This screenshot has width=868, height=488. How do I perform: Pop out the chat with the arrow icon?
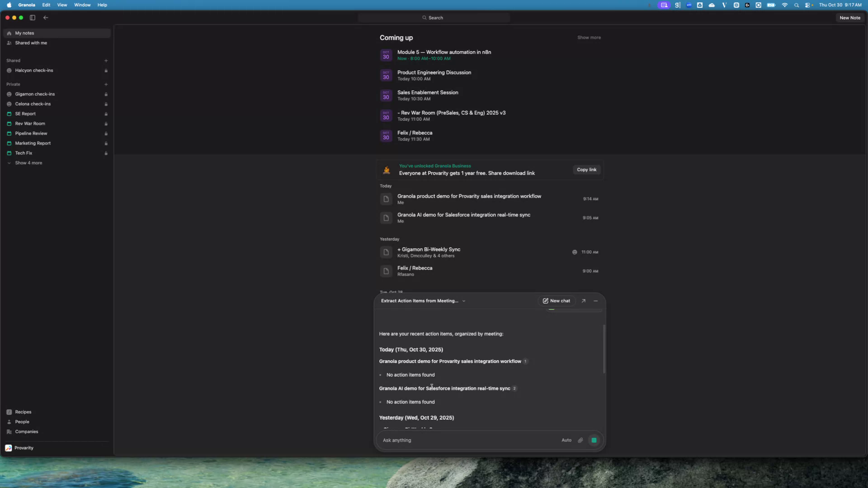(x=583, y=300)
